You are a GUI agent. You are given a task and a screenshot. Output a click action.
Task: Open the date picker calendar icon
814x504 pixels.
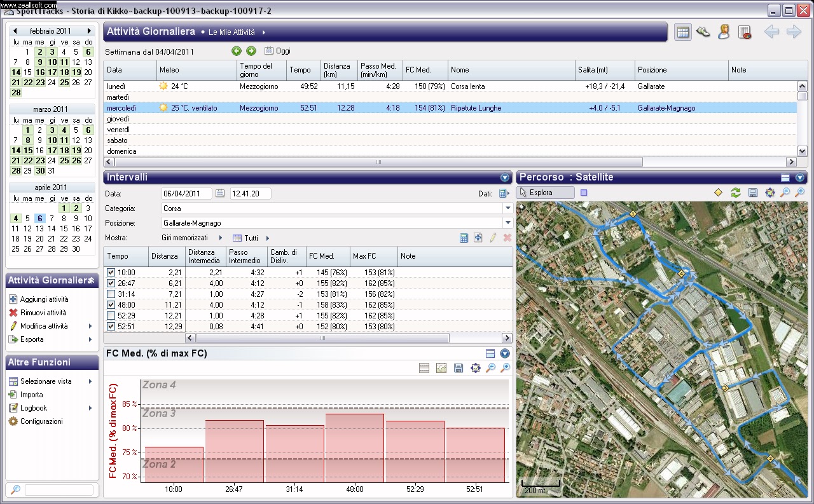point(220,193)
